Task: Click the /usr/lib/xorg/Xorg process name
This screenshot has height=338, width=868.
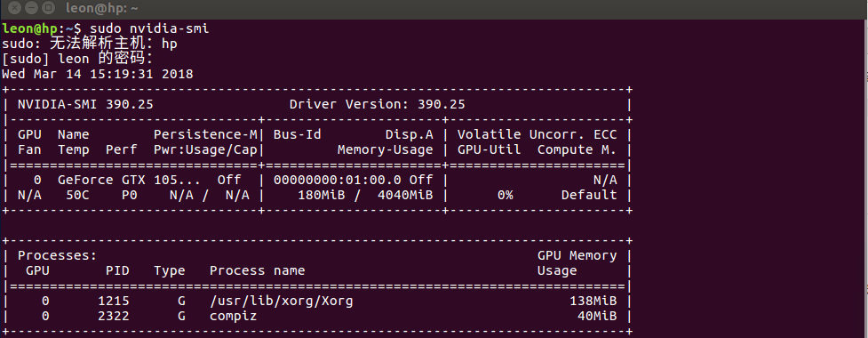Action: (x=282, y=301)
